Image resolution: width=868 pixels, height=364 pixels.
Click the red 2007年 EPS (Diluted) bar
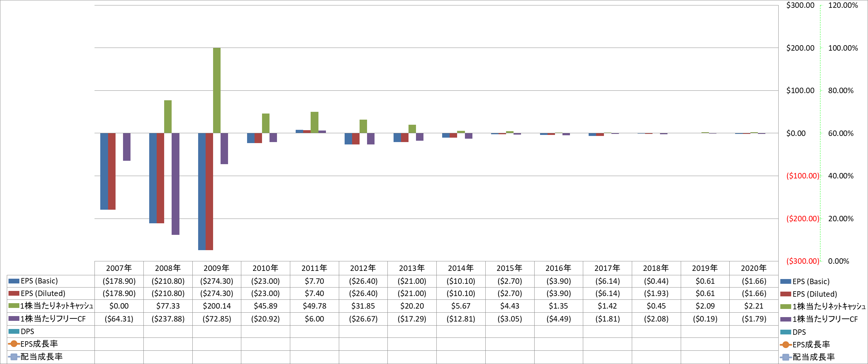coord(112,171)
